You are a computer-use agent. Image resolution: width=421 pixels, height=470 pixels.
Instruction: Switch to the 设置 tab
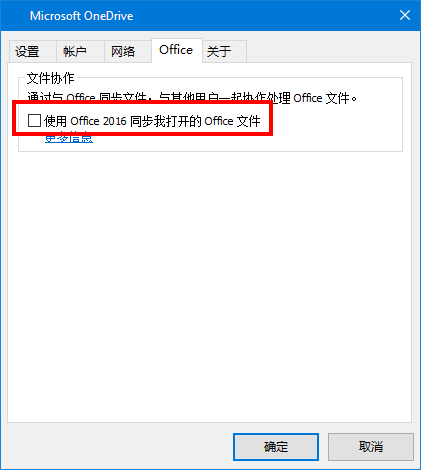[x=32, y=52]
